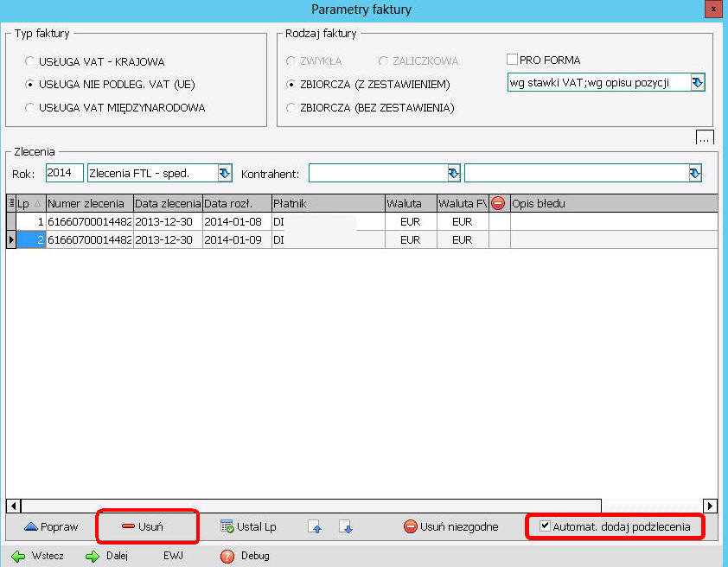Select USŁUGA VAT - KRAJOWA radio option
This screenshot has width=728, height=567.
(29, 61)
